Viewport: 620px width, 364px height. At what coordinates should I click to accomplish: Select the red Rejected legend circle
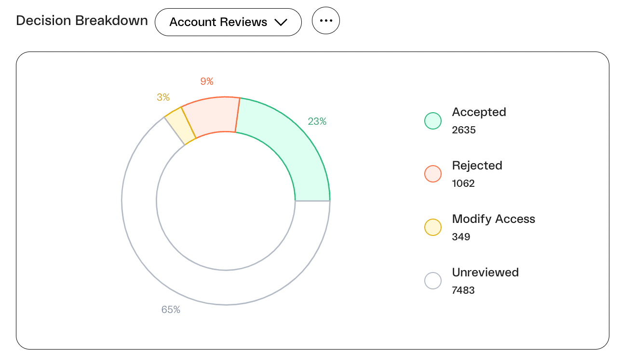(433, 174)
